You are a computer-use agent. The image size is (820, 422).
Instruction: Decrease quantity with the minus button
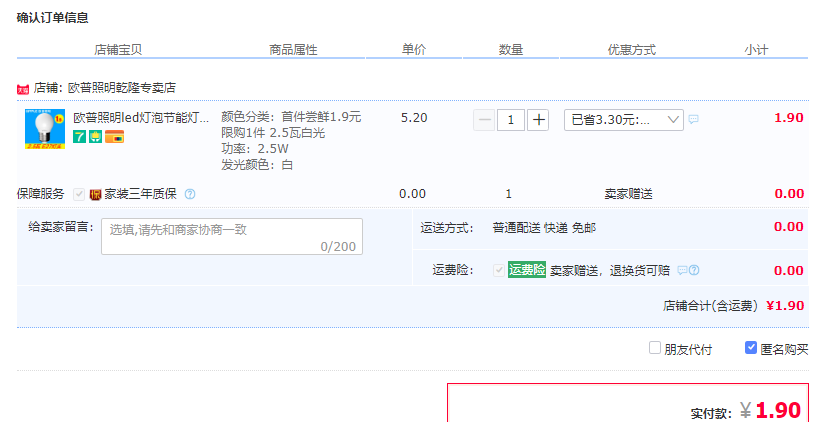(x=484, y=120)
